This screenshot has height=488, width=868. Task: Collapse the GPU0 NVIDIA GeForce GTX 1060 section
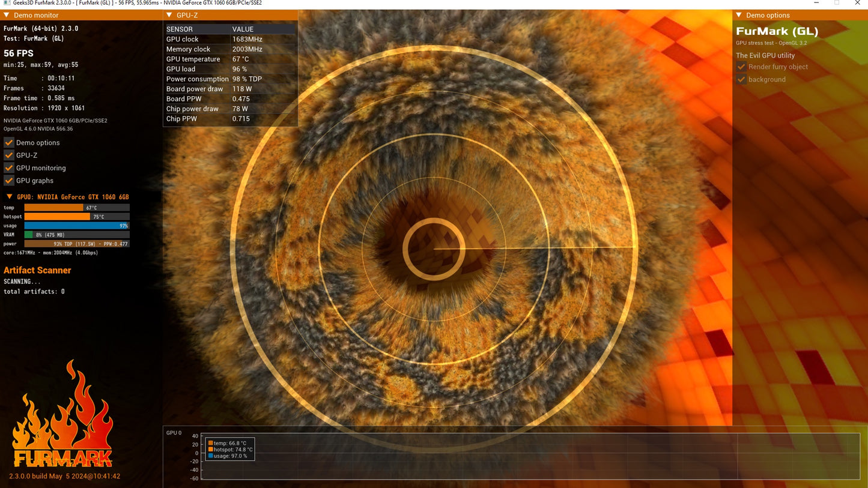click(x=9, y=197)
